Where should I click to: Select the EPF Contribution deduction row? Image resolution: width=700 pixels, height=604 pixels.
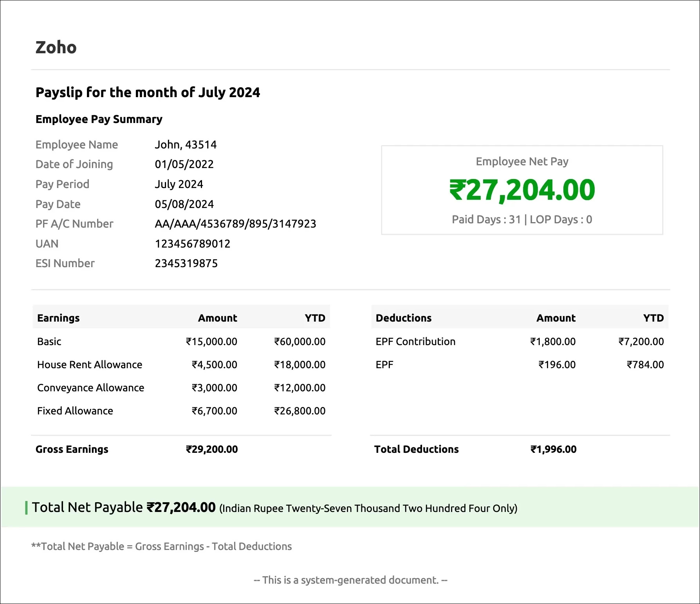(x=415, y=341)
